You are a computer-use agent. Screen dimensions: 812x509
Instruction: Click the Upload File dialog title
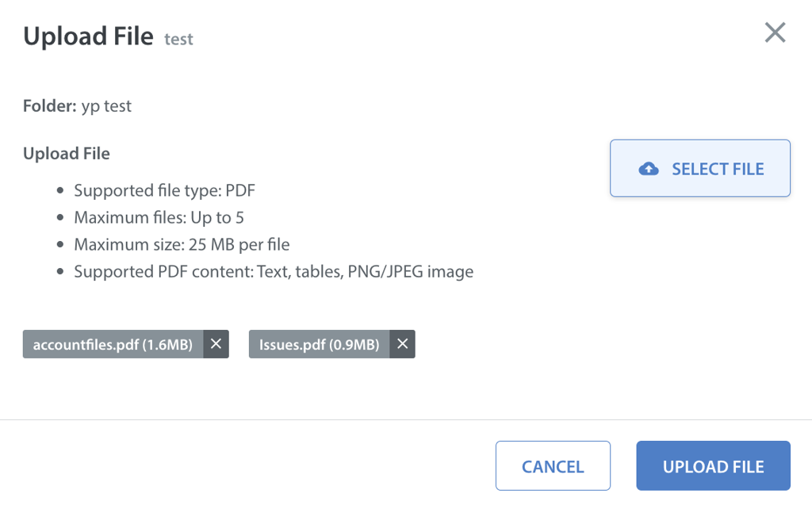pos(88,36)
